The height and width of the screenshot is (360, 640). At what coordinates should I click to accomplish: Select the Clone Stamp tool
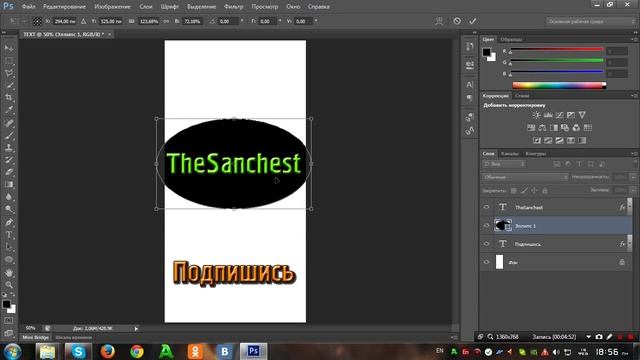[x=9, y=147]
